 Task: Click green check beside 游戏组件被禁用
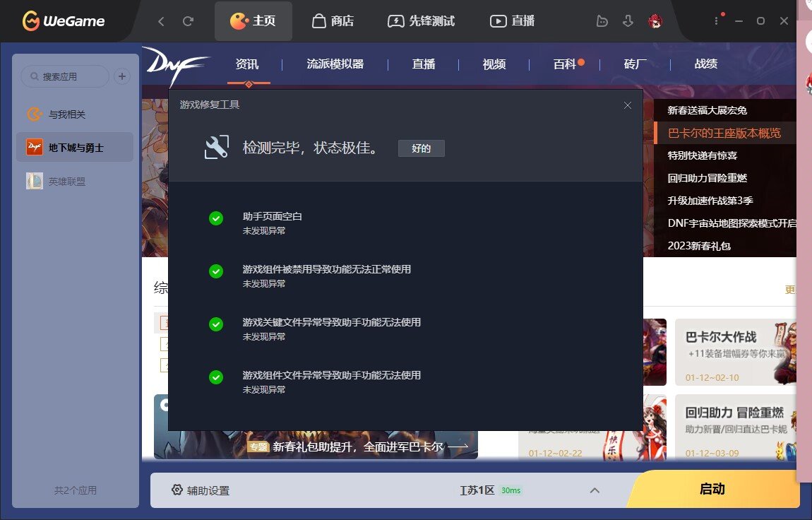[x=216, y=271]
